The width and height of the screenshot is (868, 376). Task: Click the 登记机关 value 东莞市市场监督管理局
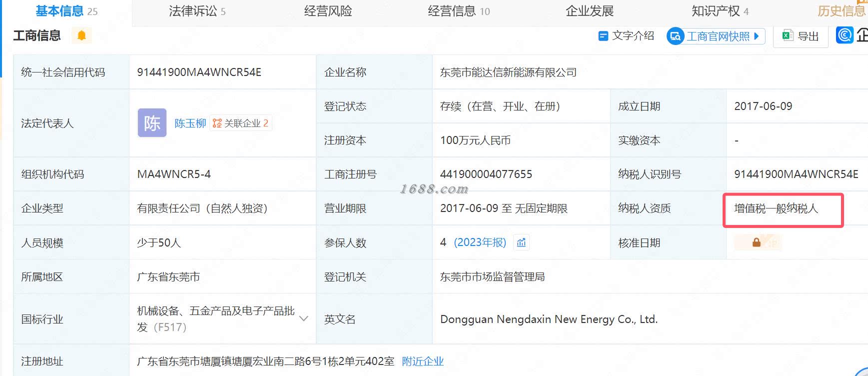pos(492,277)
